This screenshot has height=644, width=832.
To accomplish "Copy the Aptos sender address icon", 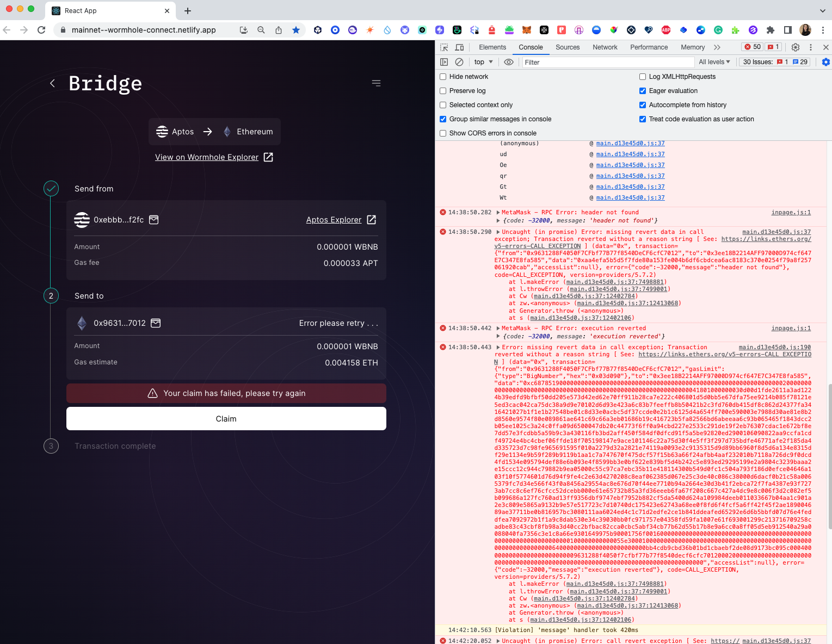I will point(153,220).
